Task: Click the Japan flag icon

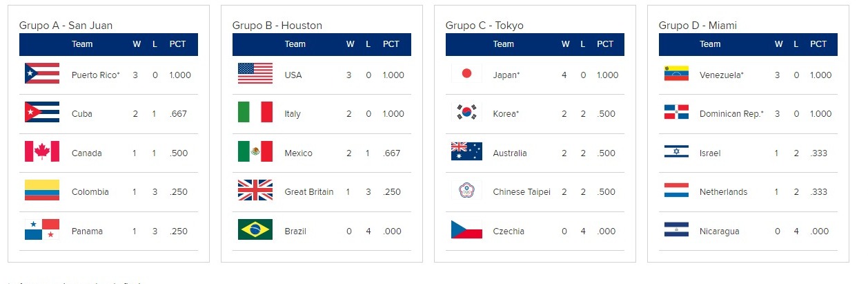Action: [466, 74]
